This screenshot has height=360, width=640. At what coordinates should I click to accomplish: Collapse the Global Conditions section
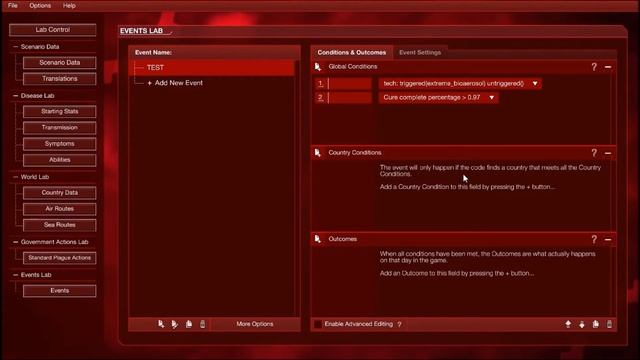point(608,67)
